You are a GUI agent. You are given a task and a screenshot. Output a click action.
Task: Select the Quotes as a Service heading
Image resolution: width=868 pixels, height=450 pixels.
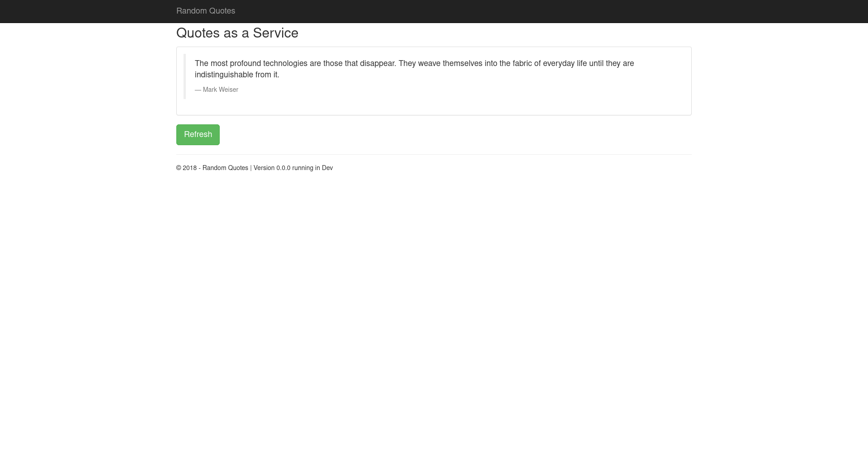coord(237,33)
